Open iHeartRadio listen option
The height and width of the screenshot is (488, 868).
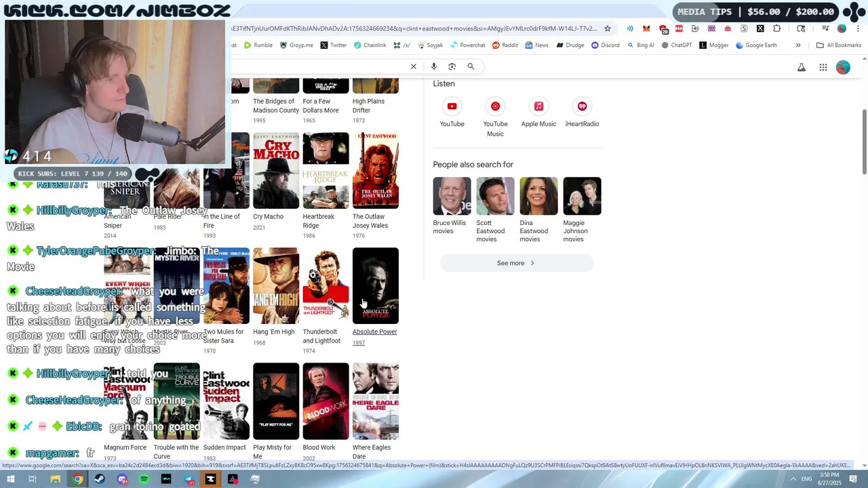tap(582, 106)
